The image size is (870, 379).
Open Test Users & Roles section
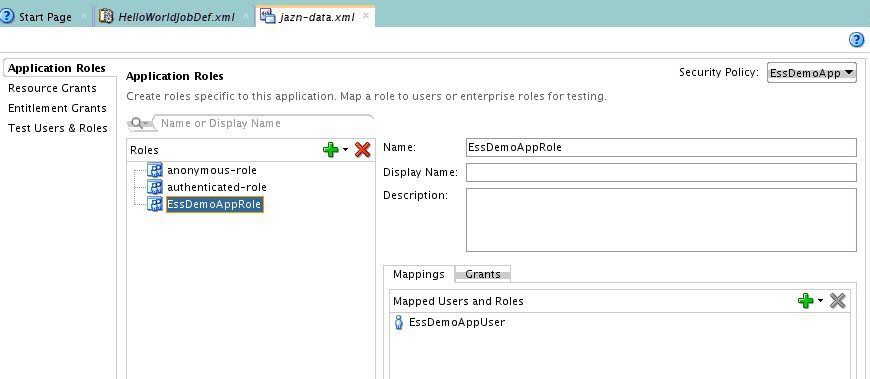tap(58, 128)
